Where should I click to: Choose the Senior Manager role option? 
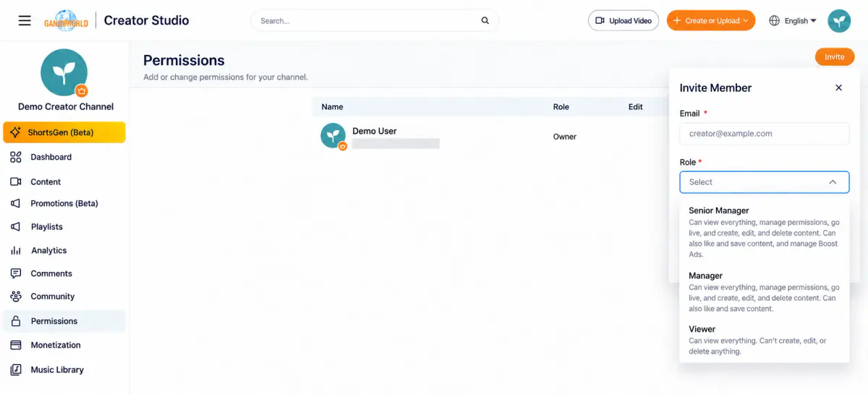[765, 232]
